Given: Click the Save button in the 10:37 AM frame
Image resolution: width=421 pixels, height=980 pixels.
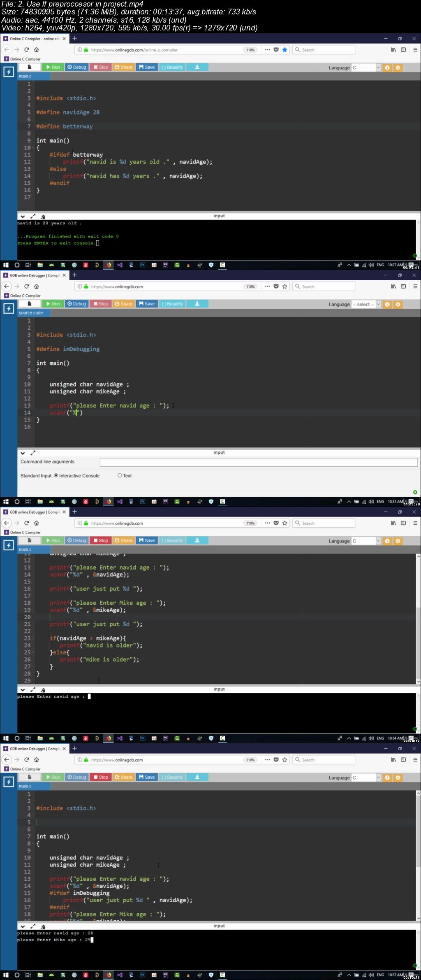Looking at the screenshot, I should pyautogui.click(x=147, y=777).
